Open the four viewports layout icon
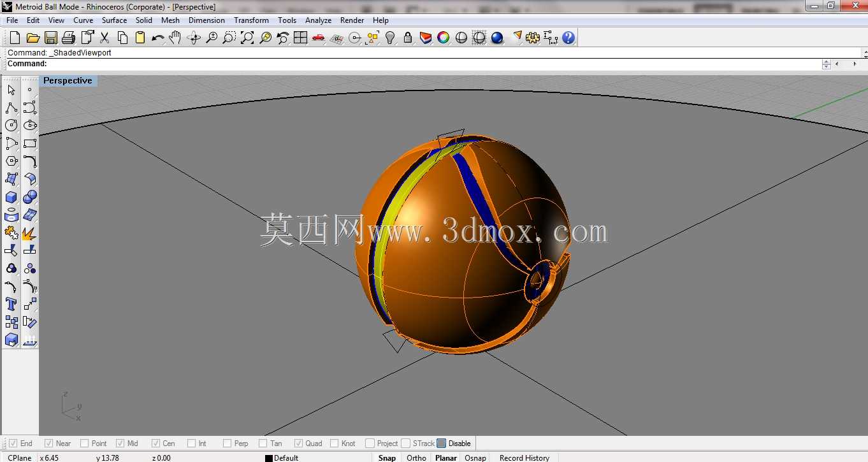 point(301,38)
